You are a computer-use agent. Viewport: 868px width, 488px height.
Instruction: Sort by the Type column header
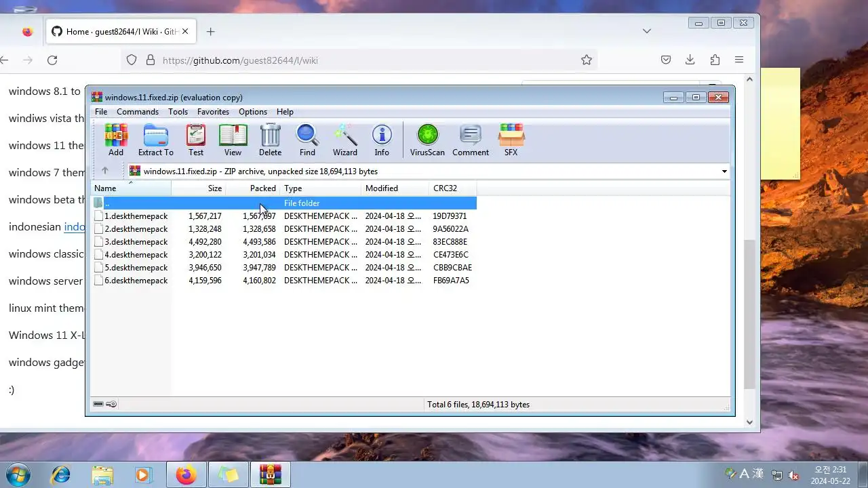click(321, 188)
